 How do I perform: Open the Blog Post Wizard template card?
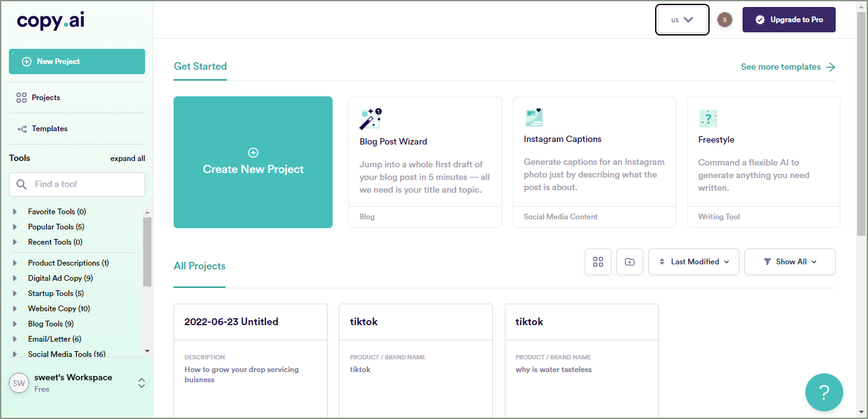425,162
